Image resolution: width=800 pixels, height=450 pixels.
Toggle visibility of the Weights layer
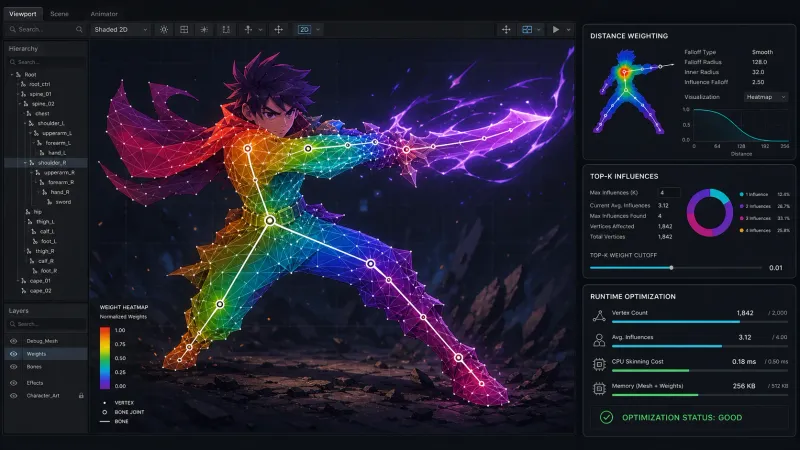click(x=14, y=354)
